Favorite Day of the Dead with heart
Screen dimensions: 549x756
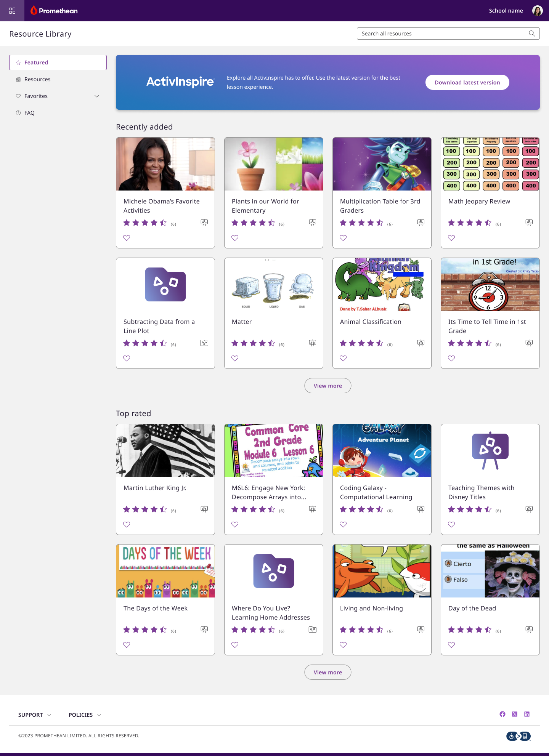pyautogui.click(x=451, y=645)
